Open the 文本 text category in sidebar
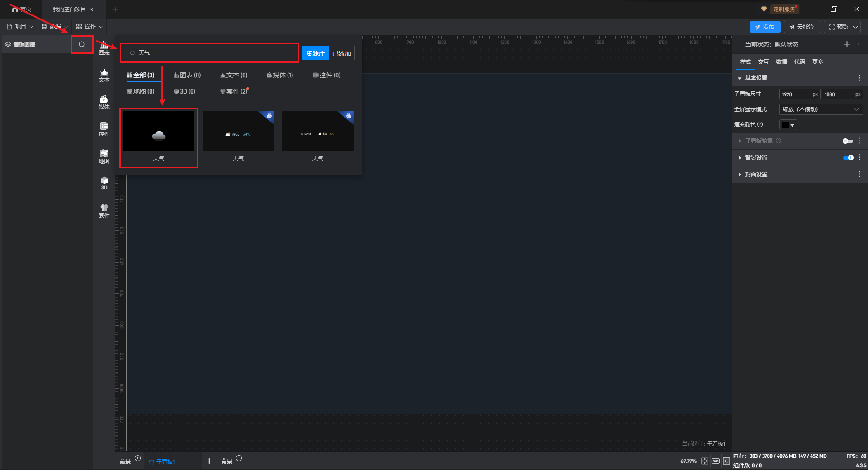The height and width of the screenshot is (470, 868). point(104,75)
